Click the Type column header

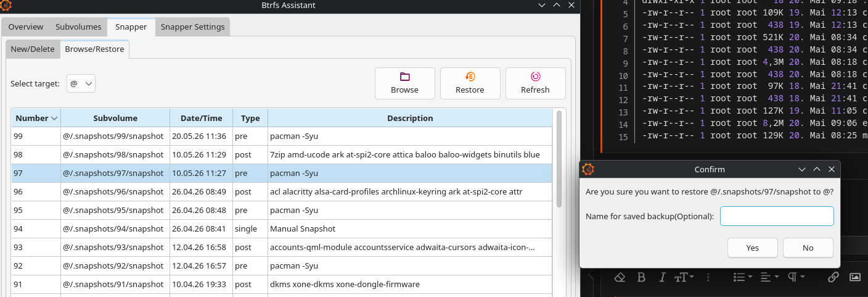click(250, 118)
